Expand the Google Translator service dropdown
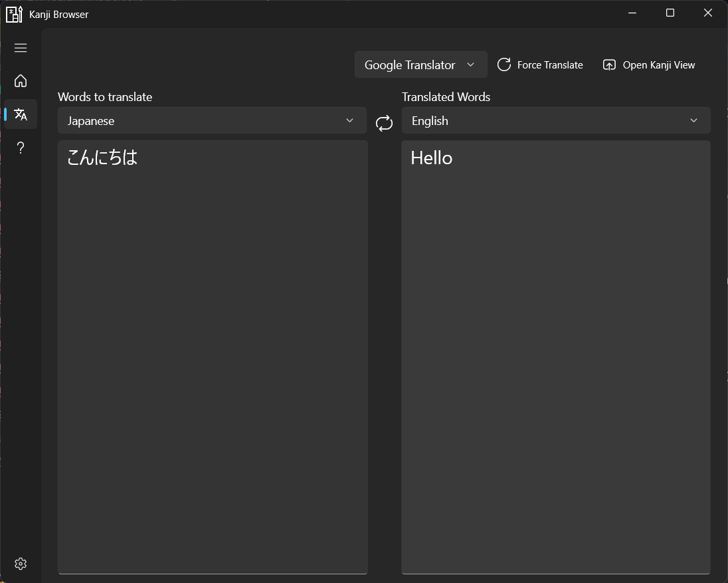 (420, 64)
